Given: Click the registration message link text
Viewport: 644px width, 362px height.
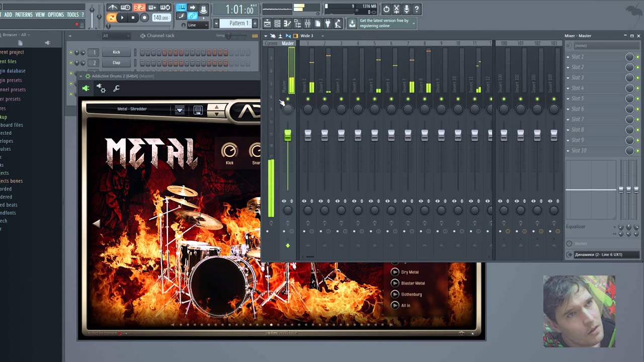Looking at the screenshot, I should pyautogui.click(x=384, y=23).
